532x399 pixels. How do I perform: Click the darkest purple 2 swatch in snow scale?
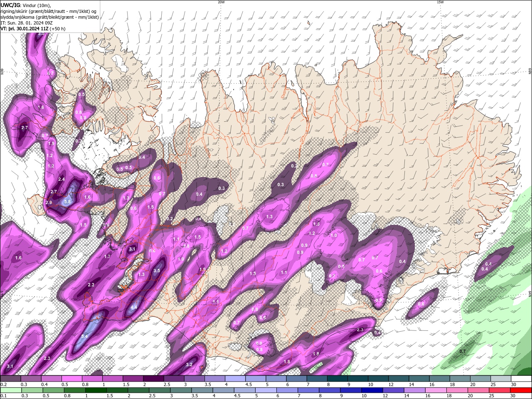coord(153,379)
